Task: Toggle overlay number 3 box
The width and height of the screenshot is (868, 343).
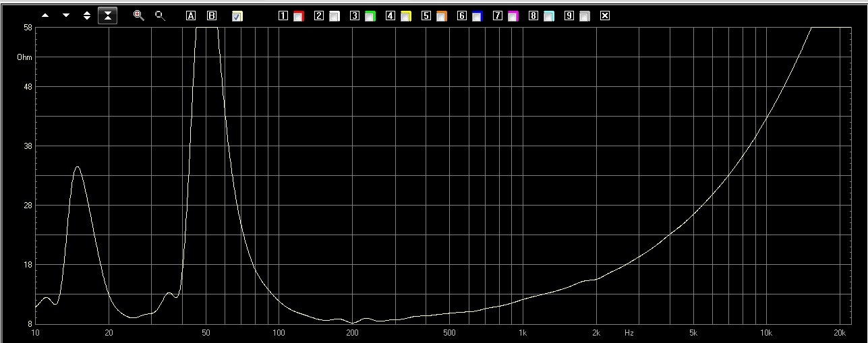Action: (x=355, y=15)
